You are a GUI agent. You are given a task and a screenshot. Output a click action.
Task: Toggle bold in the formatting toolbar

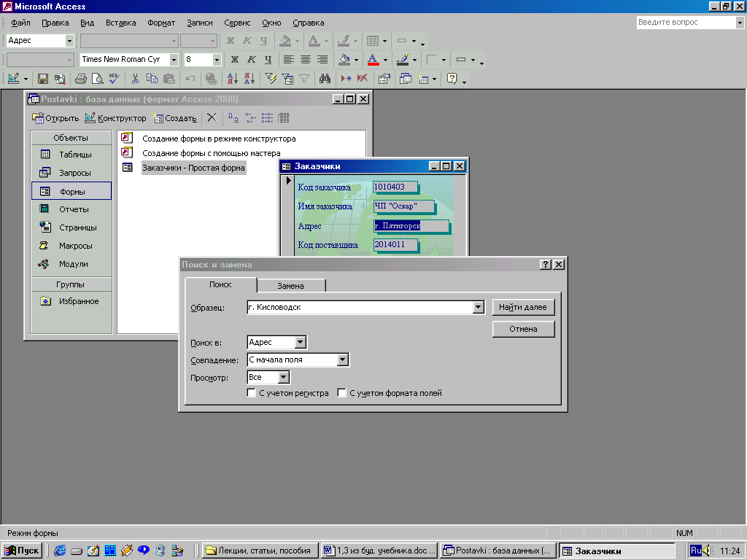234,60
